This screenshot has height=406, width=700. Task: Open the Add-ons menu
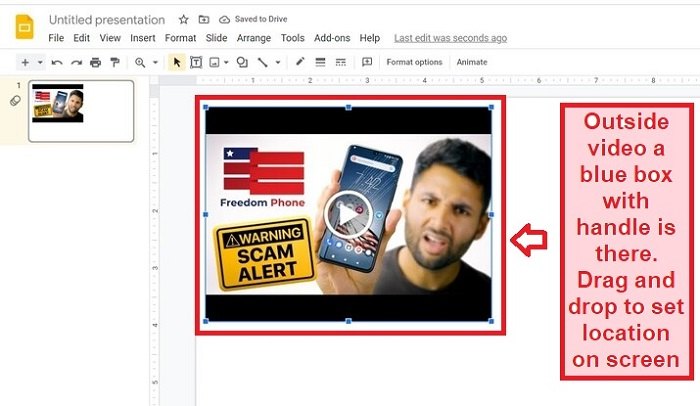pos(332,38)
